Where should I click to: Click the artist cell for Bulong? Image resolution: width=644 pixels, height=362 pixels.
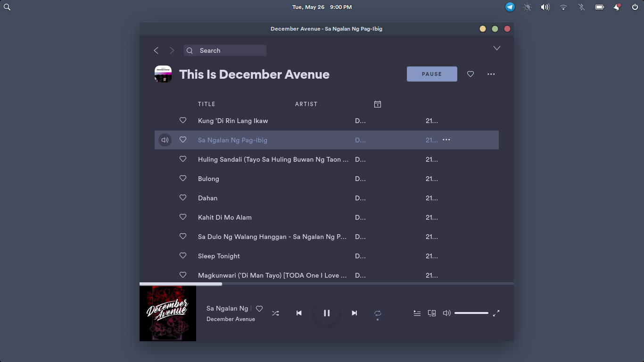tap(360, 179)
